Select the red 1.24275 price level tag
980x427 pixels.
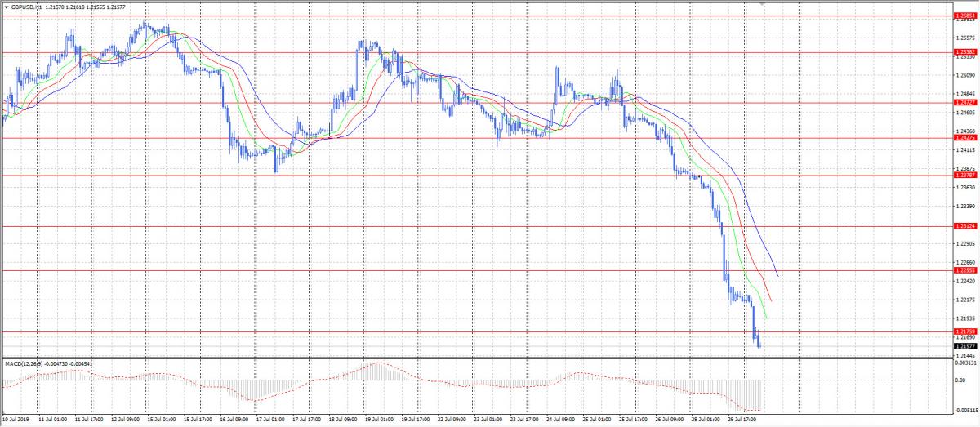coord(964,138)
